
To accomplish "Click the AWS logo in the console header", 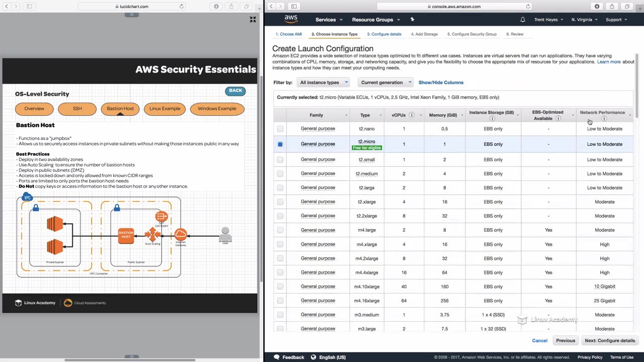I will tap(291, 19).
